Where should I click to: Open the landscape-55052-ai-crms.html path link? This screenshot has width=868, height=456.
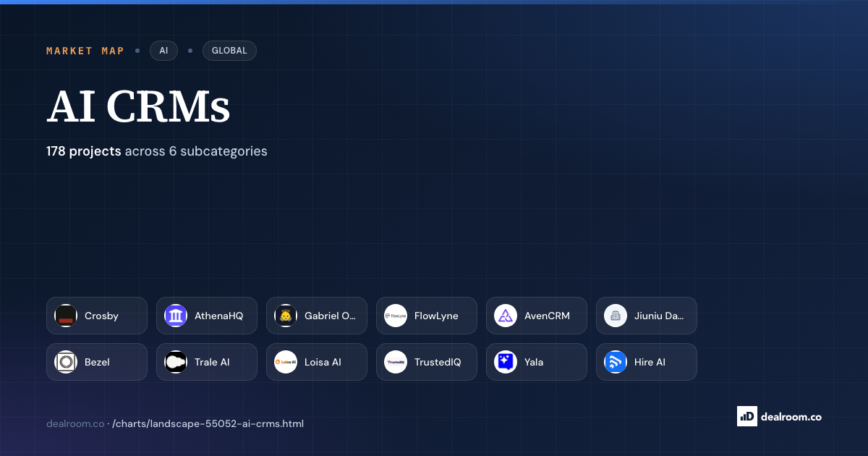(208, 423)
